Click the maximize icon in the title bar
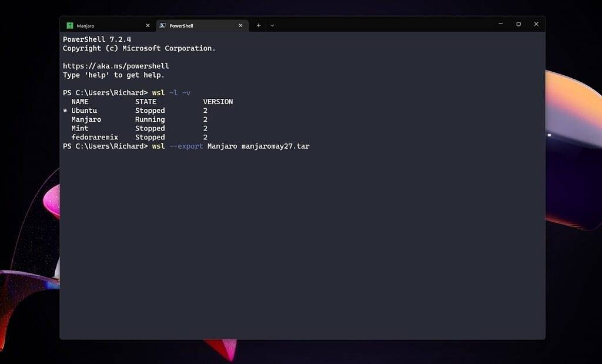 [x=518, y=24]
